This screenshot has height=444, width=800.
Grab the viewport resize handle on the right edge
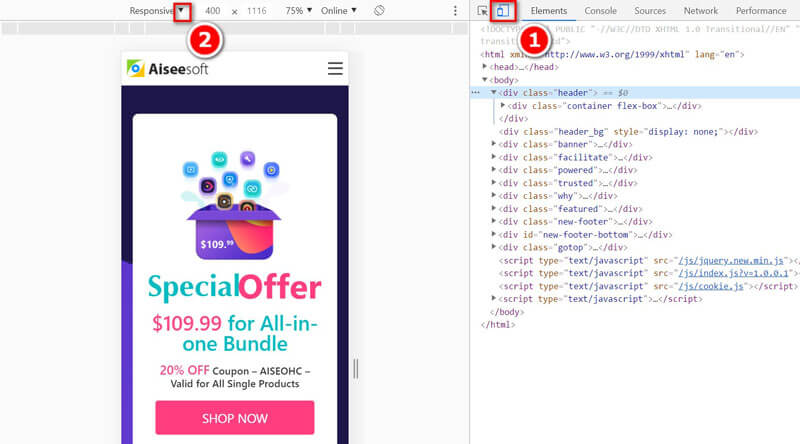[355, 369]
